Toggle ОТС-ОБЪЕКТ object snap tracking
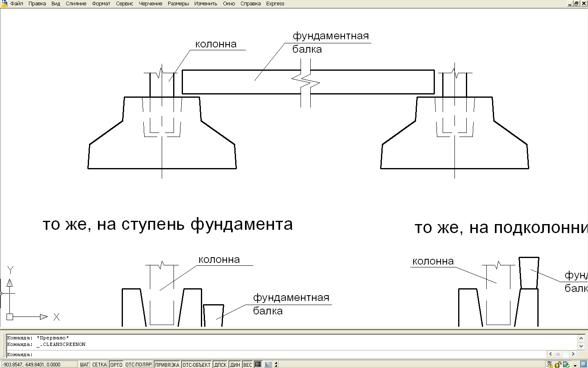 (196, 365)
